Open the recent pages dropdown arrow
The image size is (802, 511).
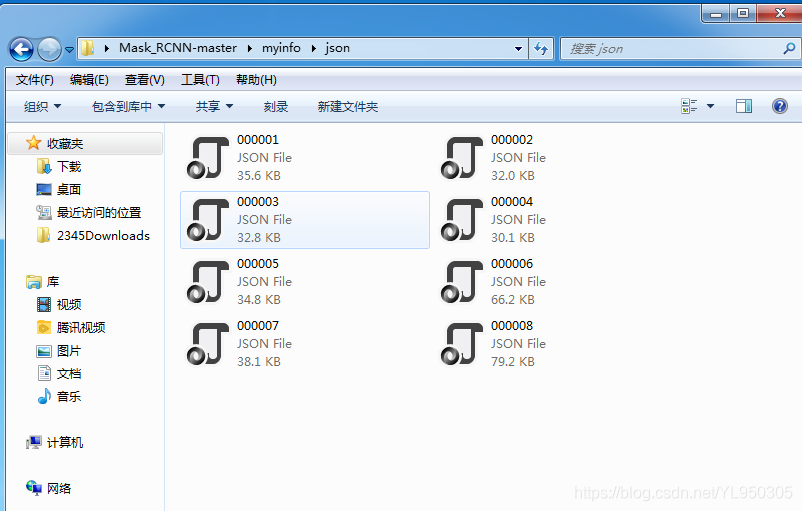click(x=69, y=50)
